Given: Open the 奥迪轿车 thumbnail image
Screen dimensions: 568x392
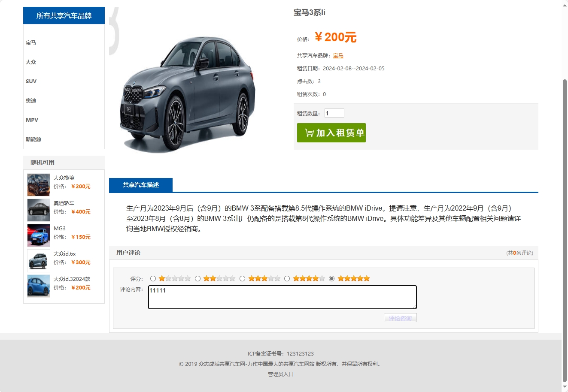Looking at the screenshot, I should click(38, 210).
